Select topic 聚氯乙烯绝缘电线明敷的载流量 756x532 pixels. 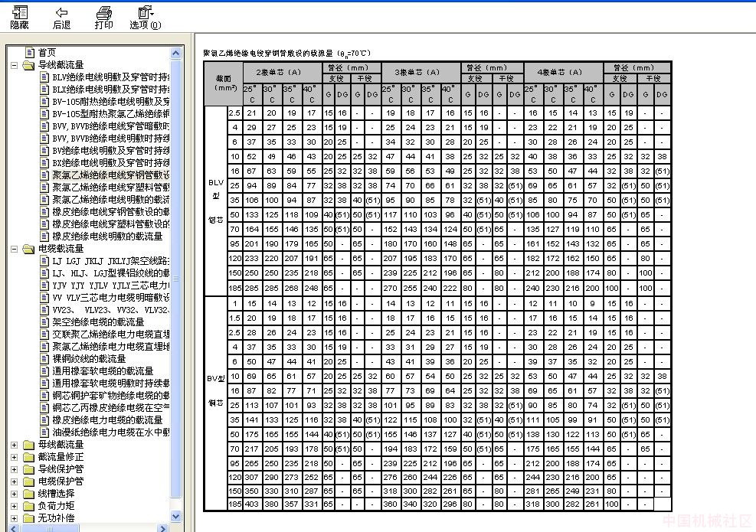pyautogui.click(x=111, y=200)
